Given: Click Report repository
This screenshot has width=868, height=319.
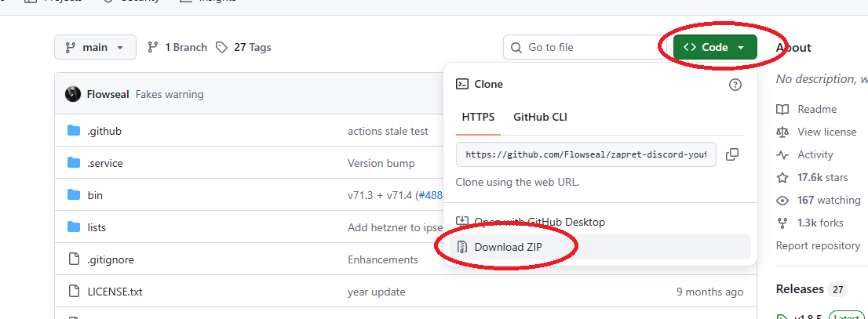Looking at the screenshot, I should [x=819, y=245].
